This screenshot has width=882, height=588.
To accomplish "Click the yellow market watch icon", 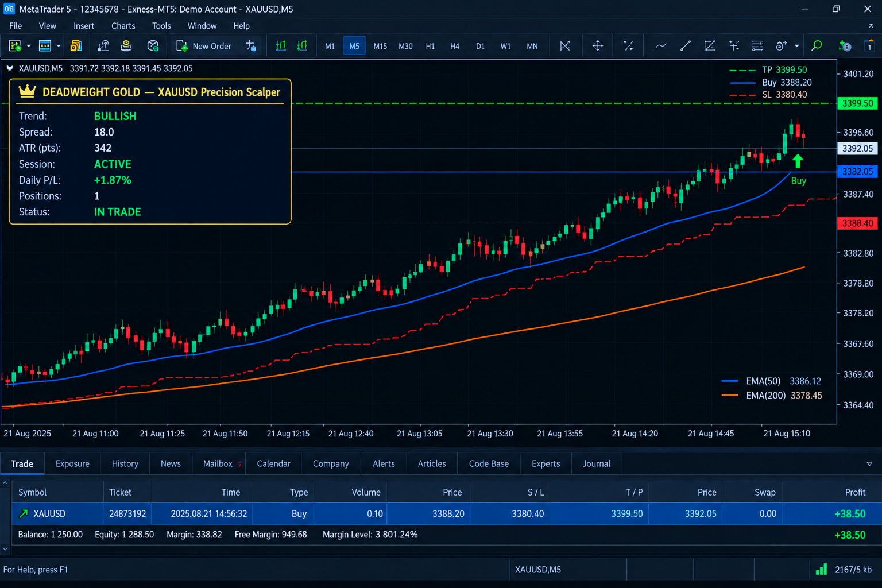I will click(x=76, y=46).
